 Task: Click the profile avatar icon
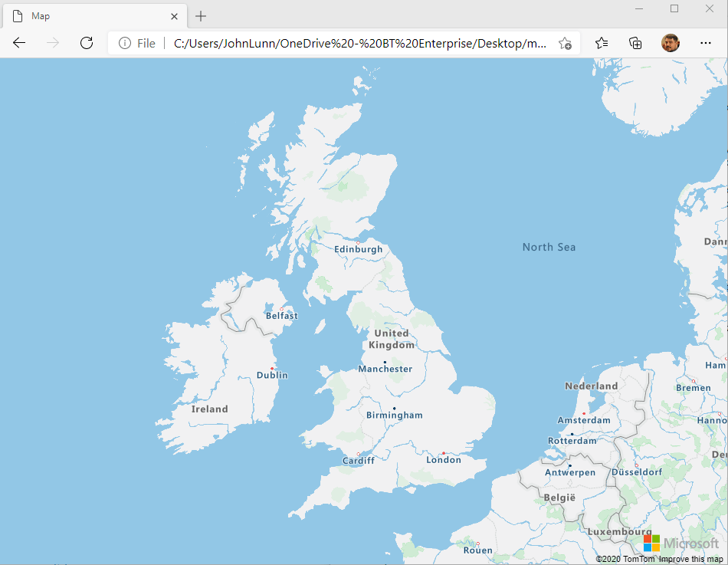(x=671, y=43)
